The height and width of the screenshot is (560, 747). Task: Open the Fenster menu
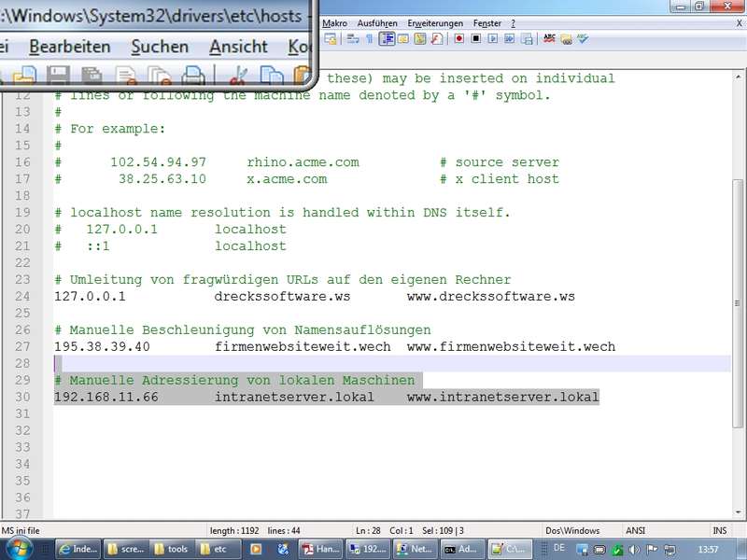pyautogui.click(x=486, y=23)
